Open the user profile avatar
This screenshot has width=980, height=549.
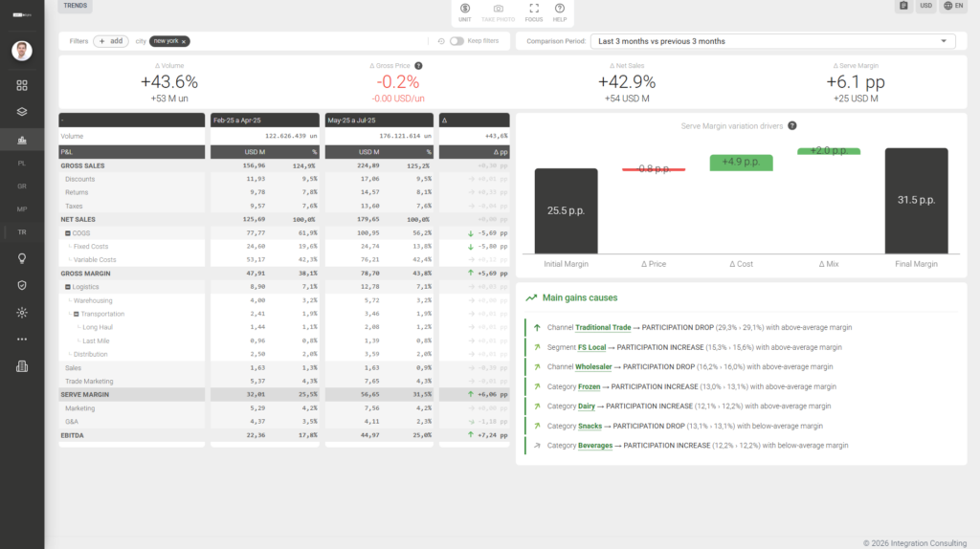pos(22,51)
